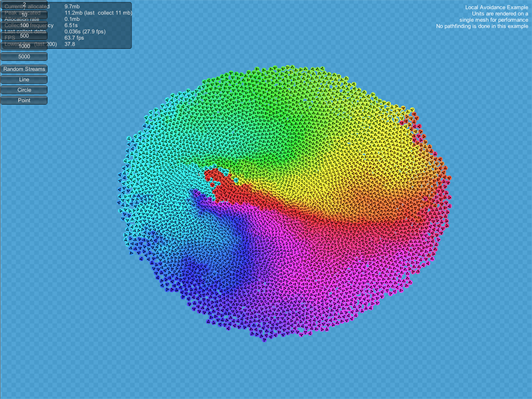The width and height of the screenshot is (532, 399).
Task: Switch to the Line formation
Action: (x=24, y=79)
